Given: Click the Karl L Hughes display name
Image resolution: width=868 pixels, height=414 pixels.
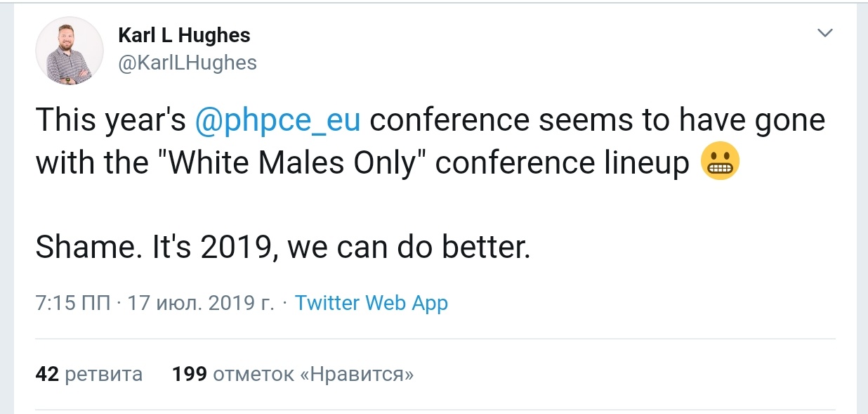Looking at the screenshot, I should (184, 35).
